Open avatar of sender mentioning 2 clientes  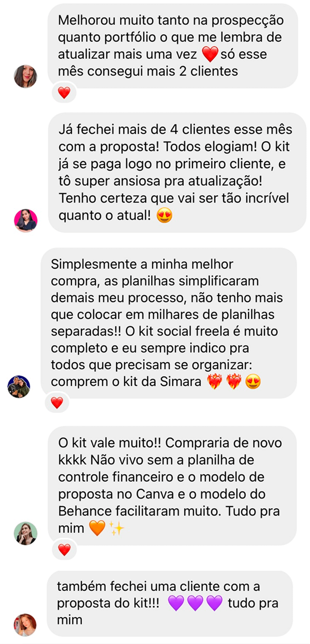coord(26,76)
